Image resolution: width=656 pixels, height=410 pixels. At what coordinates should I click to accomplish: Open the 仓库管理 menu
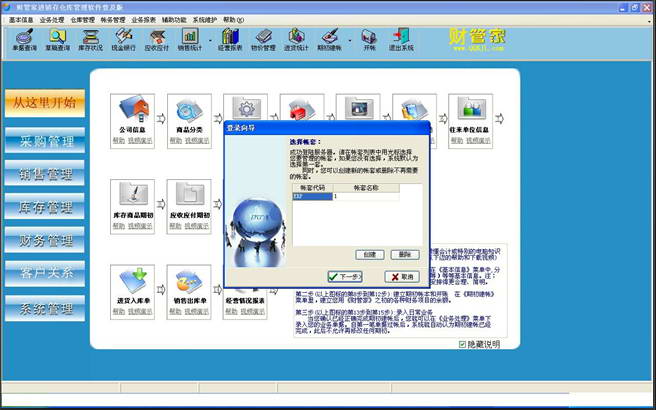coord(82,20)
